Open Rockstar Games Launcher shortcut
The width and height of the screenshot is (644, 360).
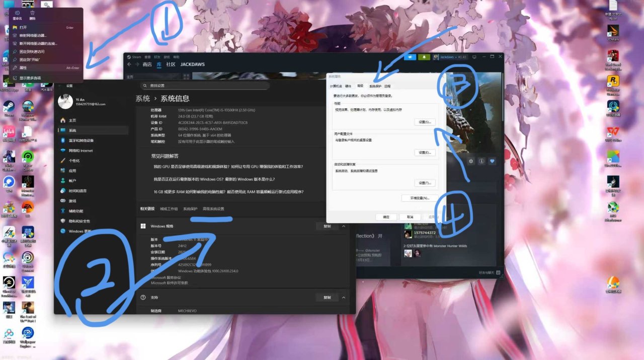(613, 85)
